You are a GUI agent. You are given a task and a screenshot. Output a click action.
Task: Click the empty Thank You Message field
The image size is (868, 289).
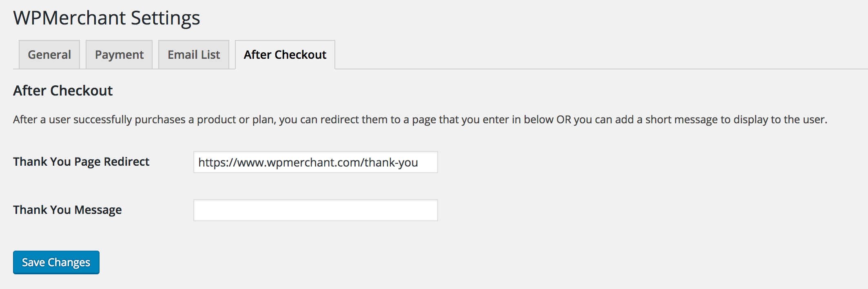click(x=315, y=210)
